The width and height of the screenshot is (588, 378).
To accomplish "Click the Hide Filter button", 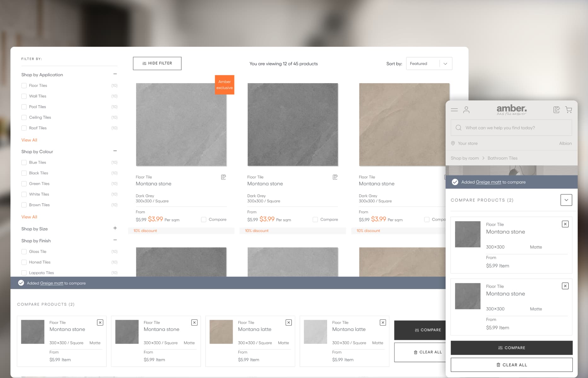I will tap(157, 63).
